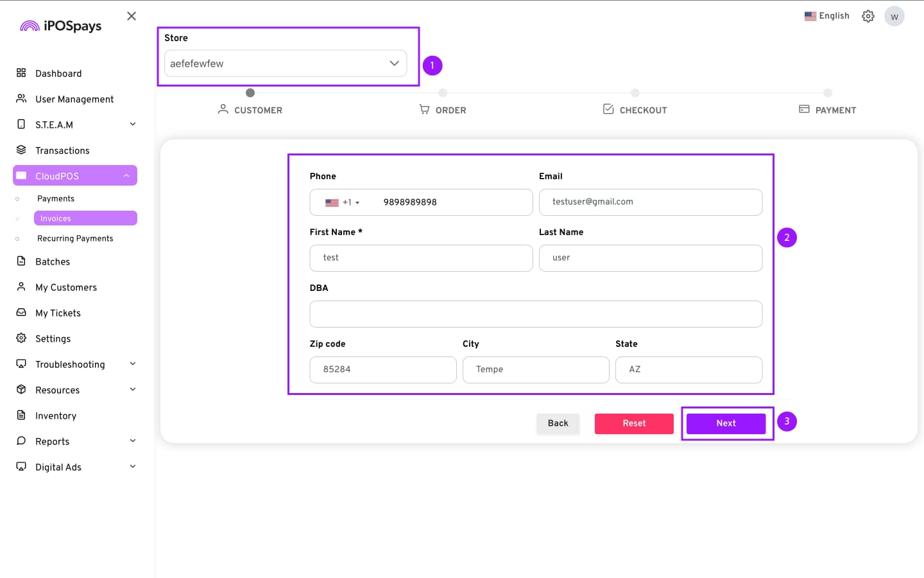This screenshot has height=578, width=924.
Task: Select the ORDER step marker
Action: tap(443, 93)
